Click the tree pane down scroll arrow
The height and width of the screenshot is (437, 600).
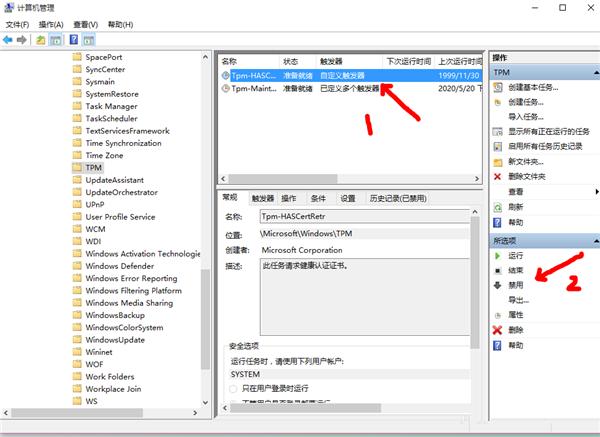tap(205, 402)
